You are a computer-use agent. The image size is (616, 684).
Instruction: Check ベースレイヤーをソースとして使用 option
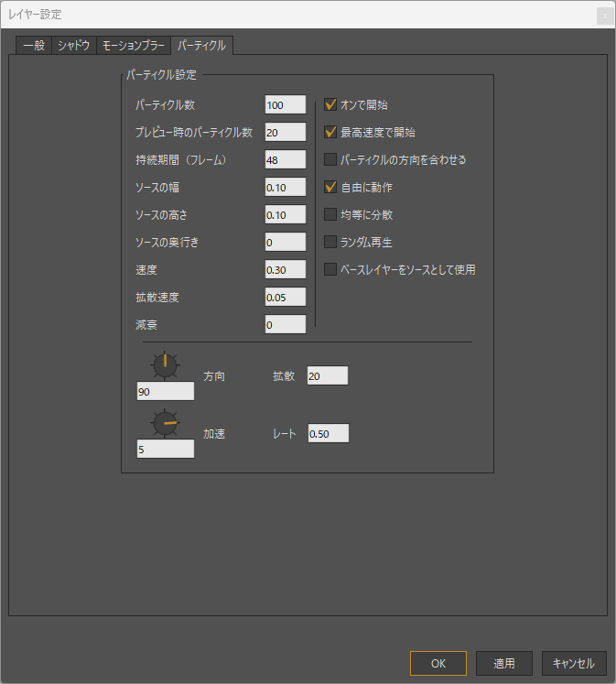coord(330,270)
